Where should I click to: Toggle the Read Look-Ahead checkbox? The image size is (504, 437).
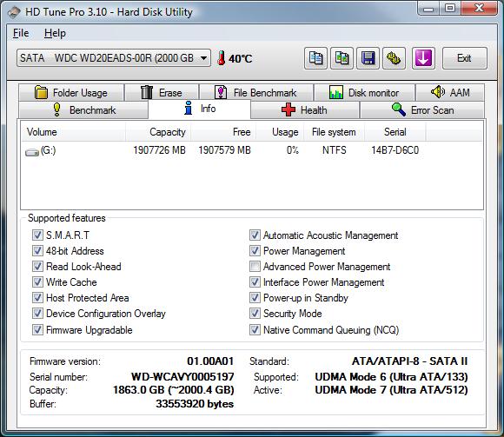pos(37,267)
